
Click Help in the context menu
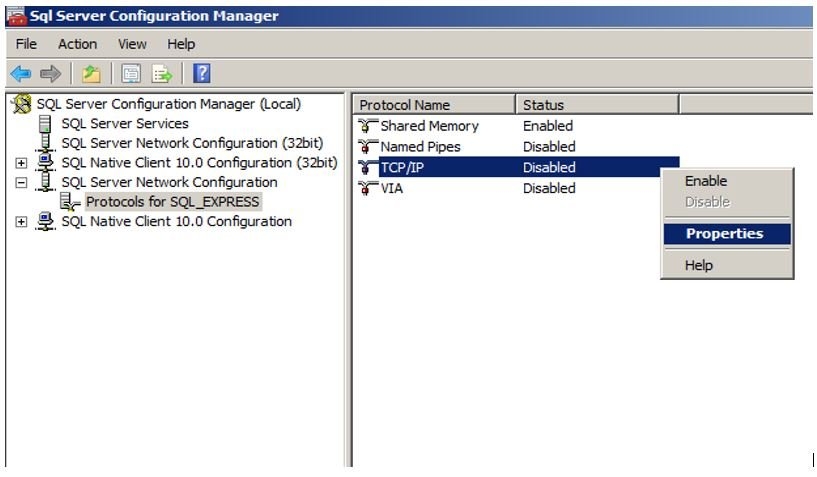pos(699,265)
